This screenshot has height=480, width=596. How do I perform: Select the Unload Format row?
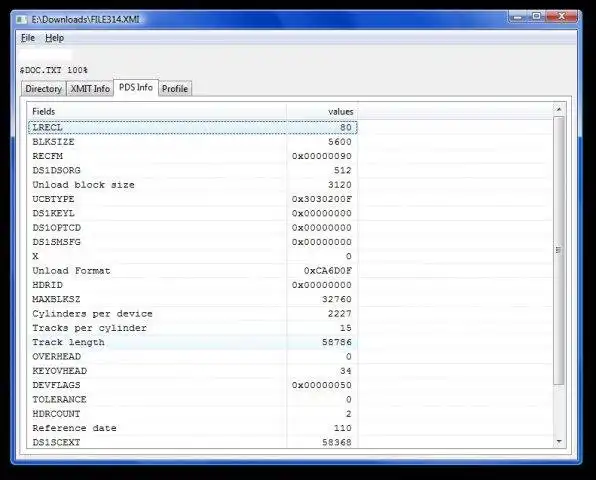[193, 271]
